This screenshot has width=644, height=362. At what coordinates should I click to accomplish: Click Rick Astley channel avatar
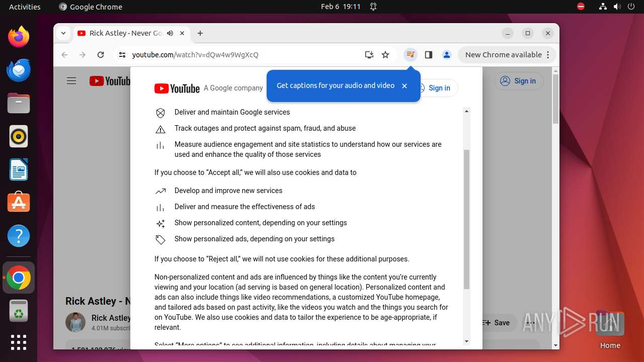coord(75,322)
